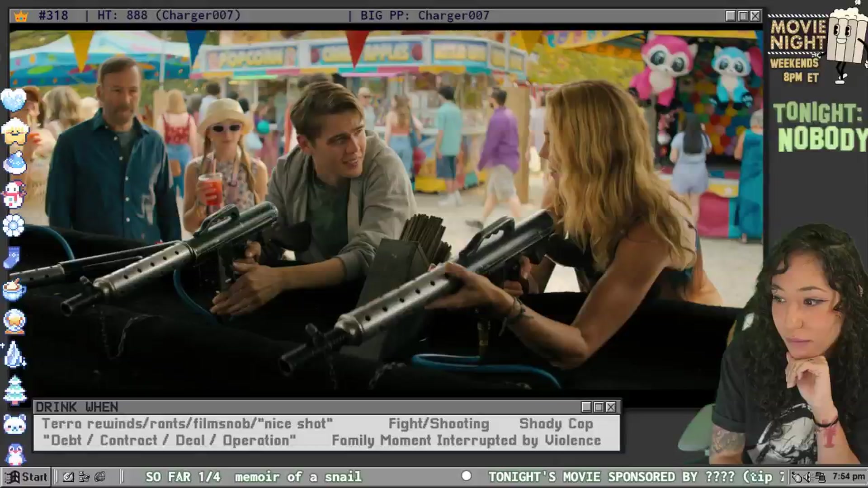The width and height of the screenshot is (868, 488).
Task: Click the first quick launch icon beside Start
Action: point(68,477)
